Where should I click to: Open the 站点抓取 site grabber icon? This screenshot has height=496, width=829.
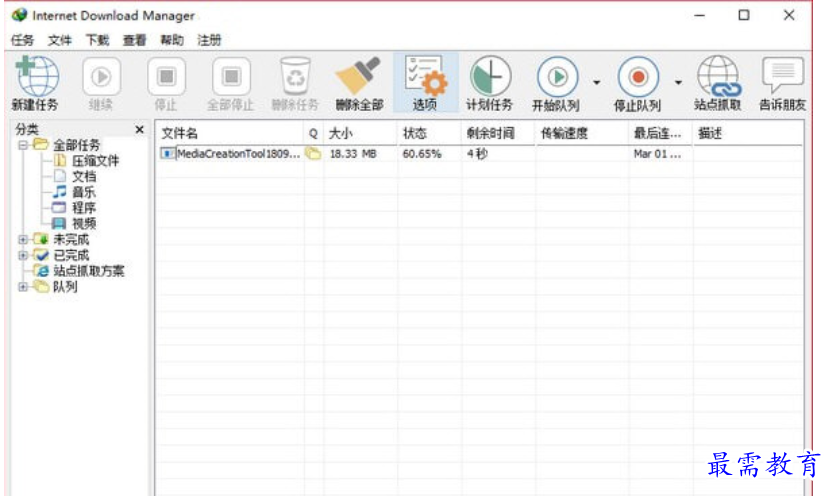pos(719,77)
